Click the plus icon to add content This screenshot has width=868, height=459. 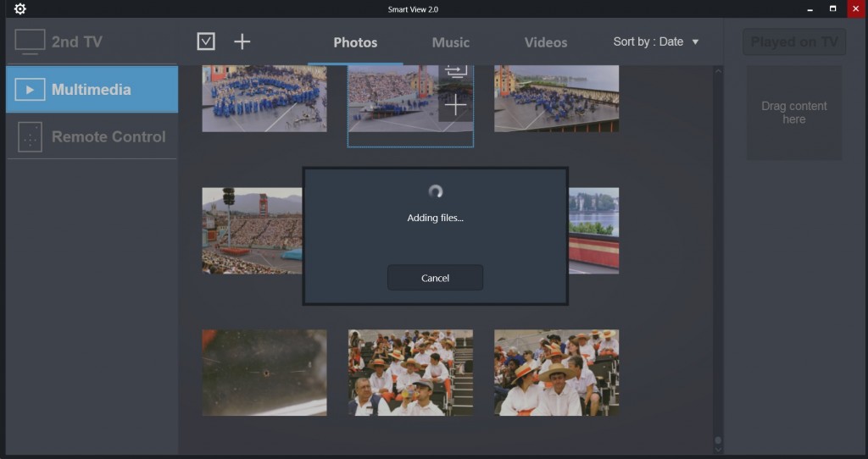pos(242,41)
